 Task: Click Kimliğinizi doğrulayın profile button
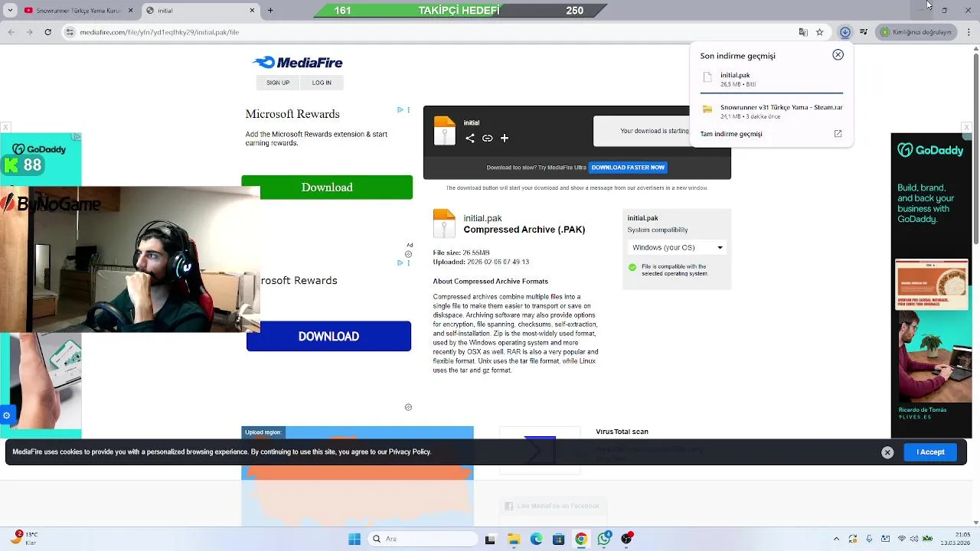916,32
